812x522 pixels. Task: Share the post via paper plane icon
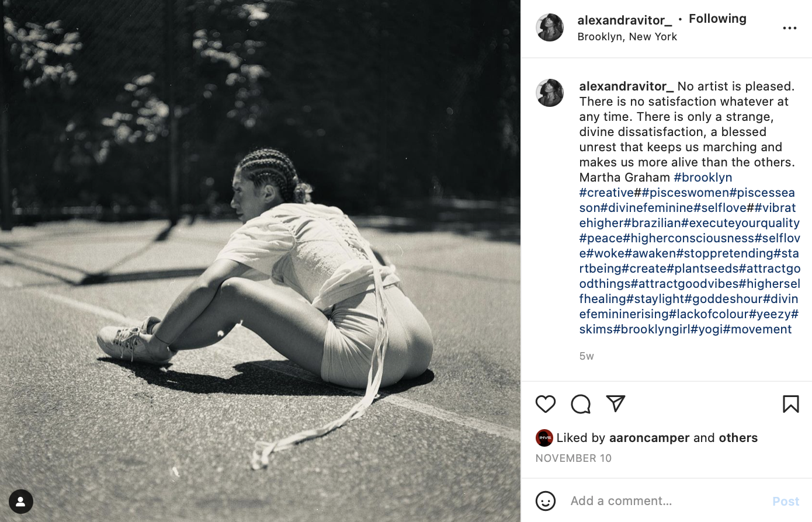(616, 403)
